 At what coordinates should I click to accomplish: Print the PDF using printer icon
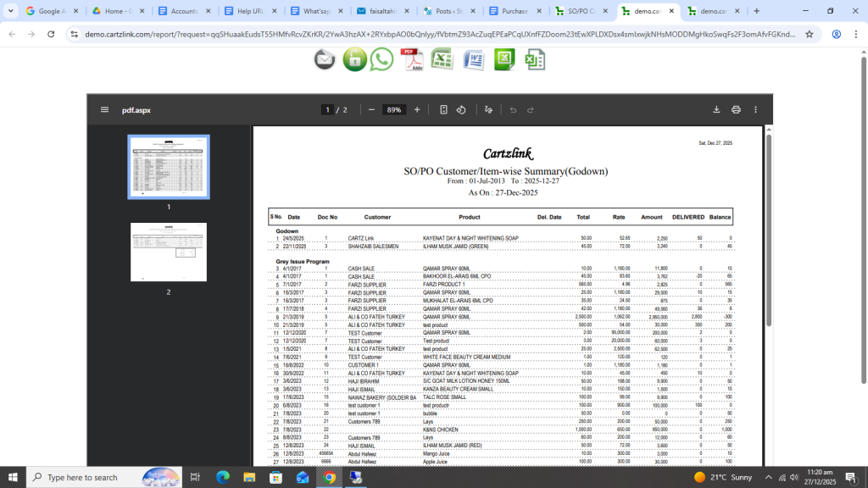coord(736,110)
